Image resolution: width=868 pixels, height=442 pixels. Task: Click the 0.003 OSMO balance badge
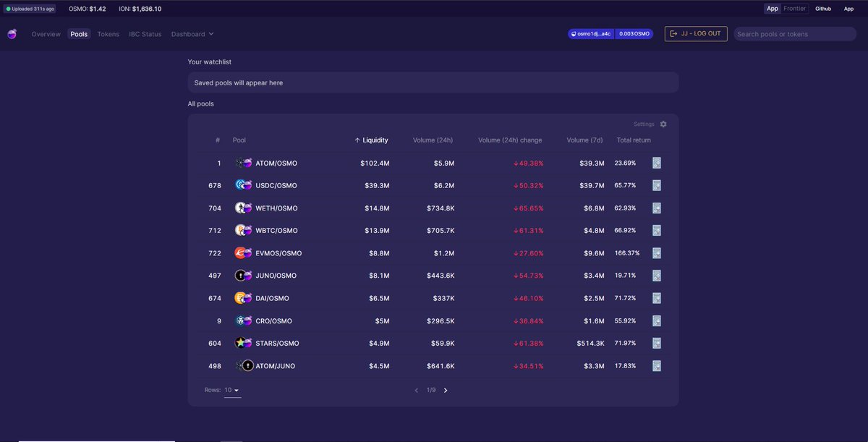(634, 34)
